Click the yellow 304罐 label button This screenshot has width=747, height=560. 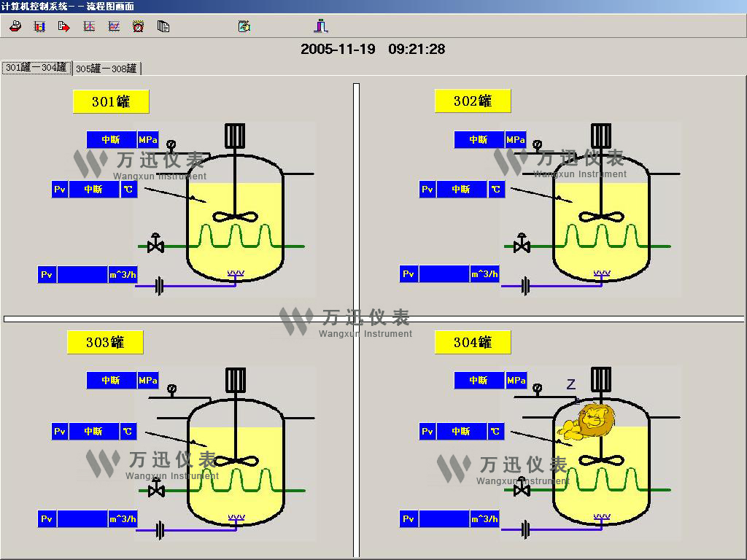(473, 343)
